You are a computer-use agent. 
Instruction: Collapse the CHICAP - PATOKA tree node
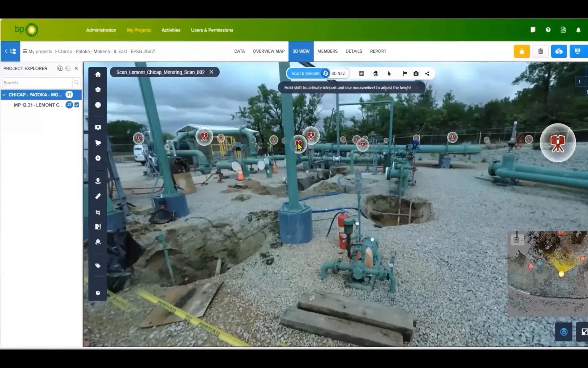pos(4,95)
